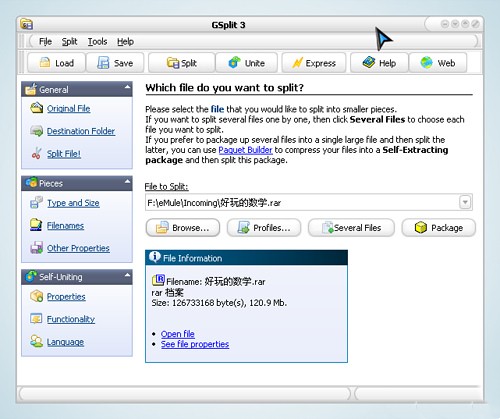Screen dimensions: 500x419
Task: Open the Filenames settings
Action: (65, 226)
